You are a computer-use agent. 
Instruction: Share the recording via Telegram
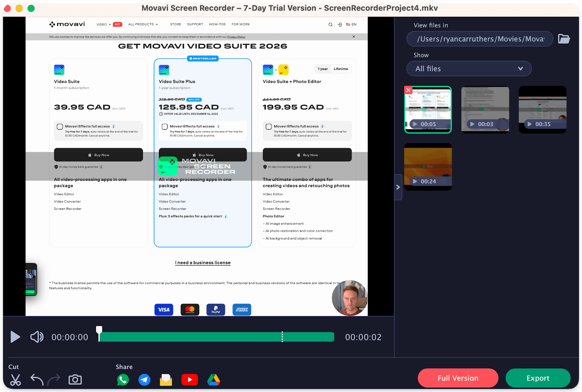(x=144, y=379)
